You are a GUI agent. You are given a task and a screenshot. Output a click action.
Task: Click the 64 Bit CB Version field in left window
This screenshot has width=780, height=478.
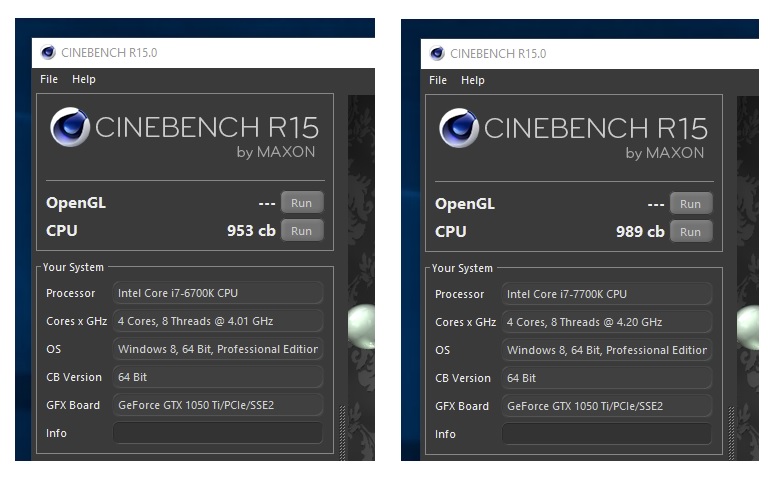[218, 377]
